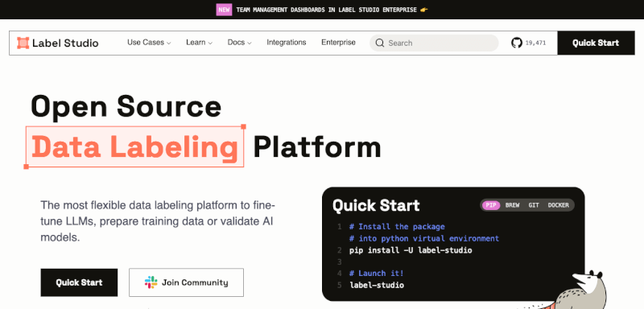Click the search magnifier icon

(x=380, y=43)
